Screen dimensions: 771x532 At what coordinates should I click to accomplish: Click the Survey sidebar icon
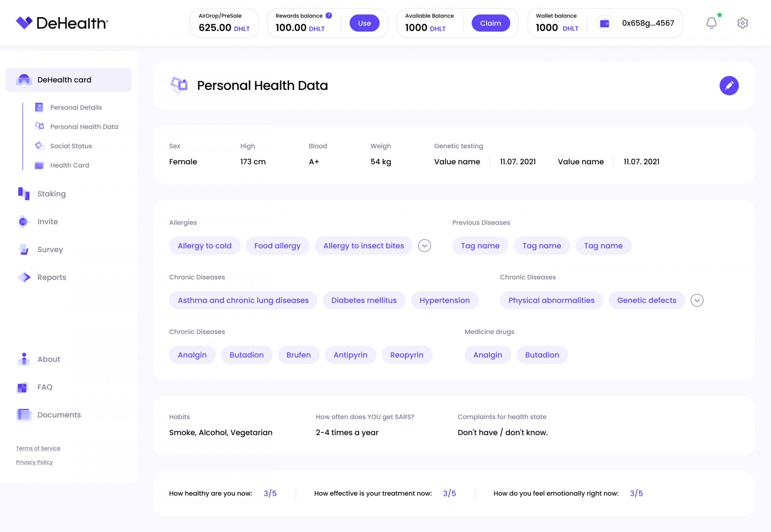pyautogui.click(x=24, y=249)
